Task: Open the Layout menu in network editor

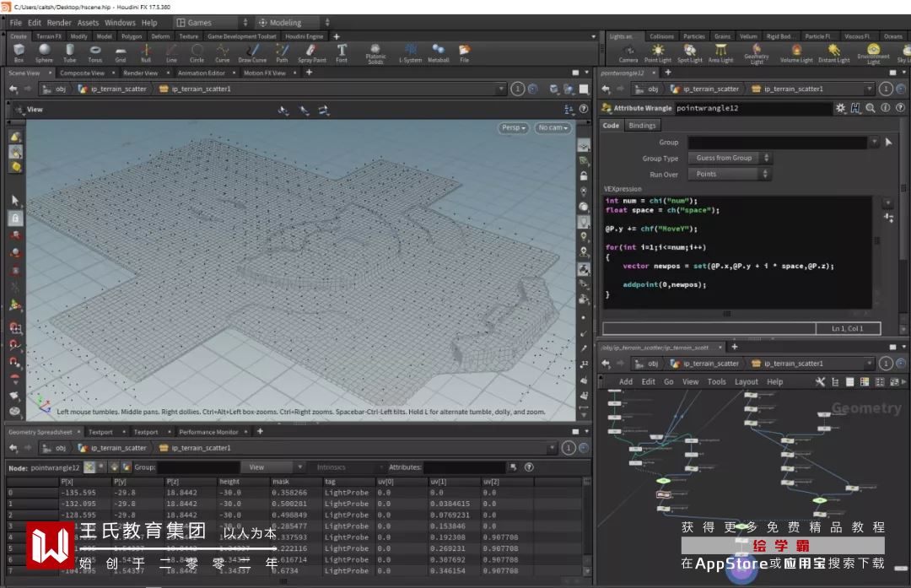Action: (746, 381)
